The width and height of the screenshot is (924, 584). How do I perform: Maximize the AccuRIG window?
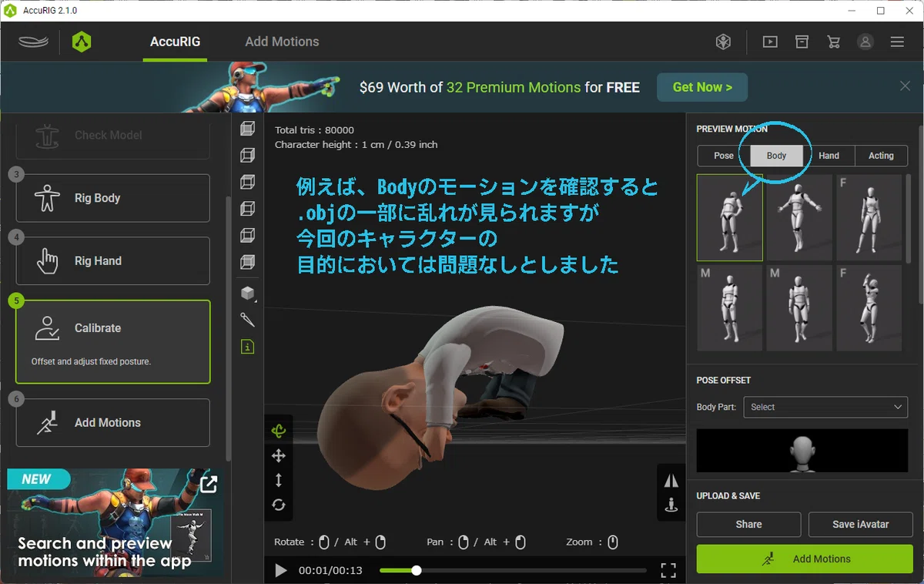click(880, 11)
